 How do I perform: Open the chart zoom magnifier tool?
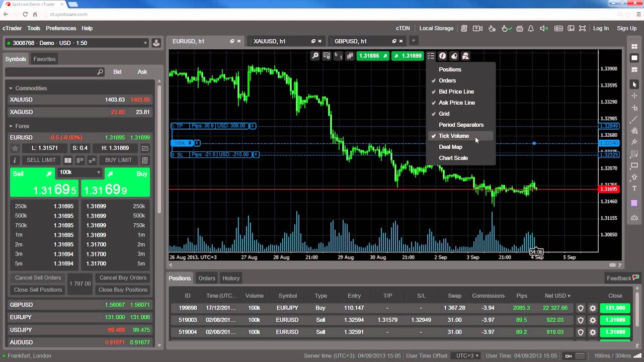coord(315,56)
